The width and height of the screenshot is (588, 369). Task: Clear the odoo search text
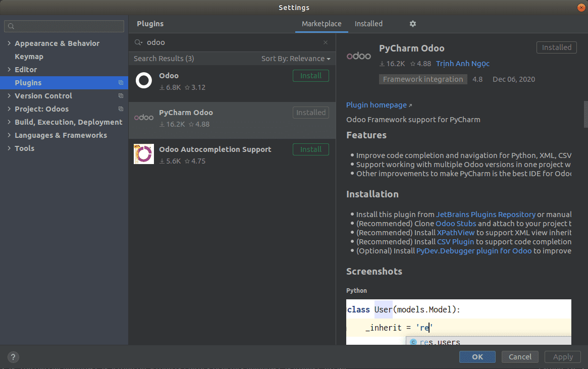pos(326,42)
